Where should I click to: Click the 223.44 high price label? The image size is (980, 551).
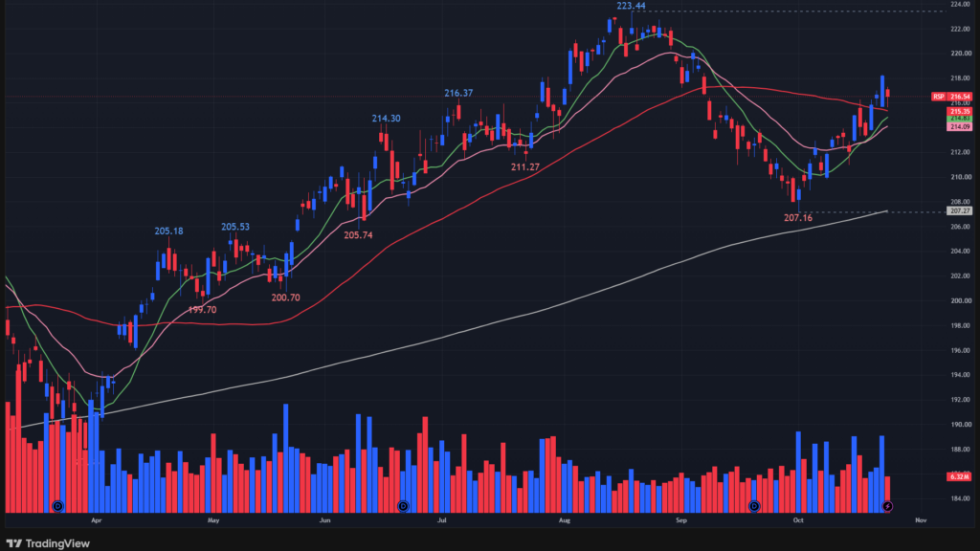click(631, 7)
